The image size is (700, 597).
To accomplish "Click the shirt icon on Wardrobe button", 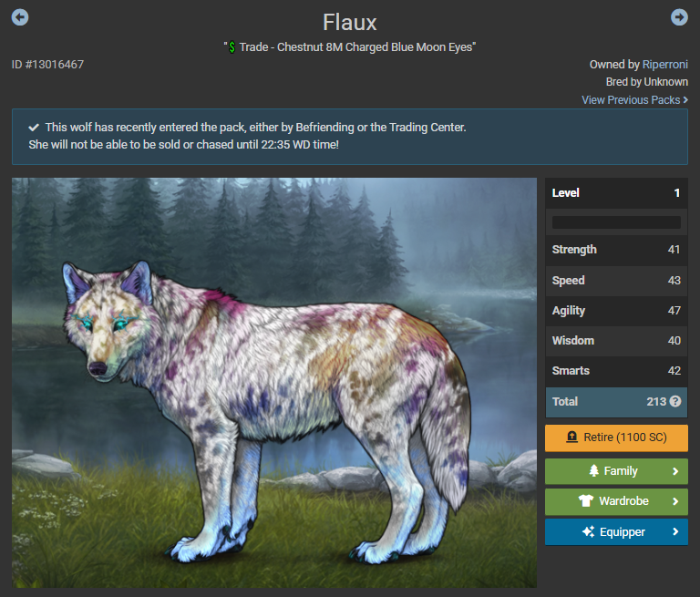I will (586, 500).
